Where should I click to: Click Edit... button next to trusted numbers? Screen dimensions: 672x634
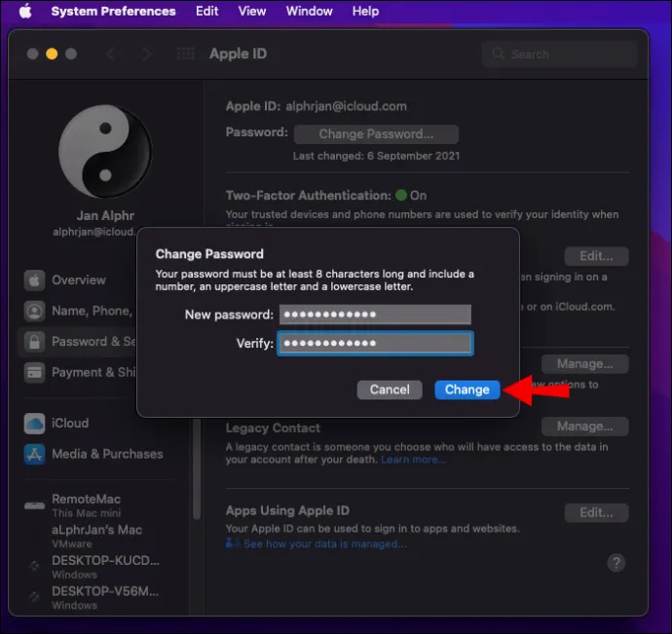coord(596,256)
